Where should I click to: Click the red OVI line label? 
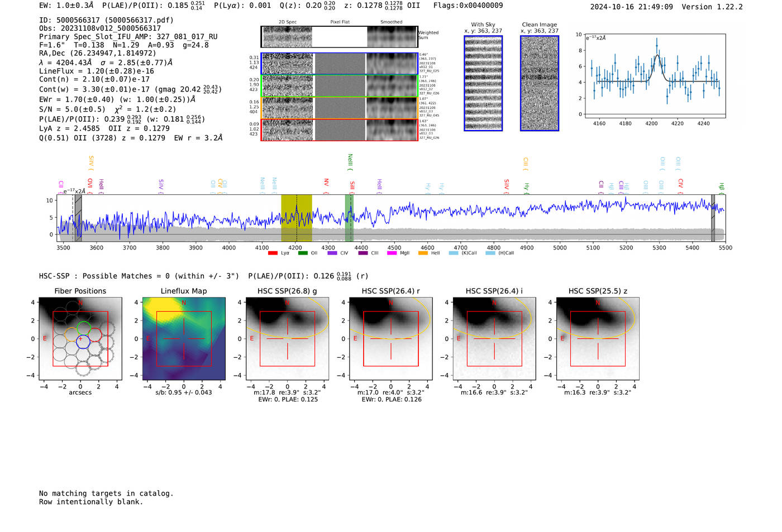(x=90, y=186)
